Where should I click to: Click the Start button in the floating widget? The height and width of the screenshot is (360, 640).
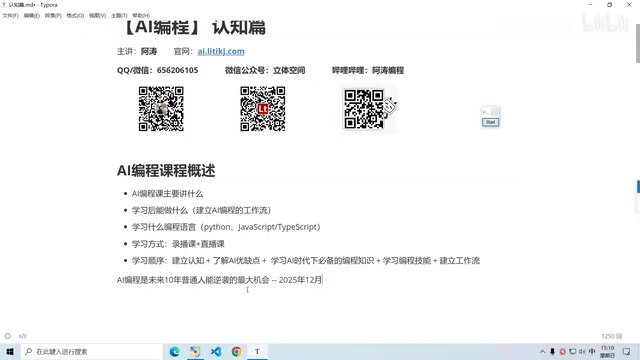coord(490,122)
